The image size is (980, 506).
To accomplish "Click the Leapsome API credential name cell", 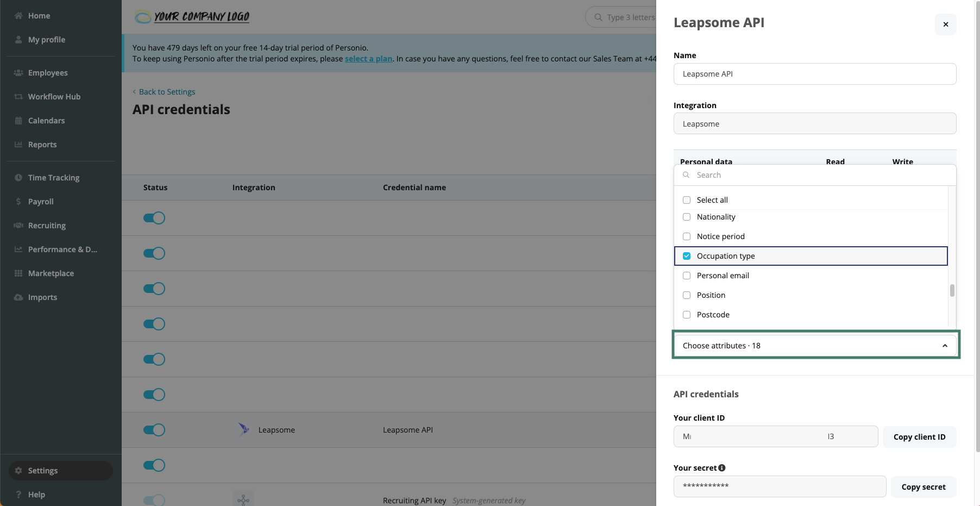I will coord(408,430).
